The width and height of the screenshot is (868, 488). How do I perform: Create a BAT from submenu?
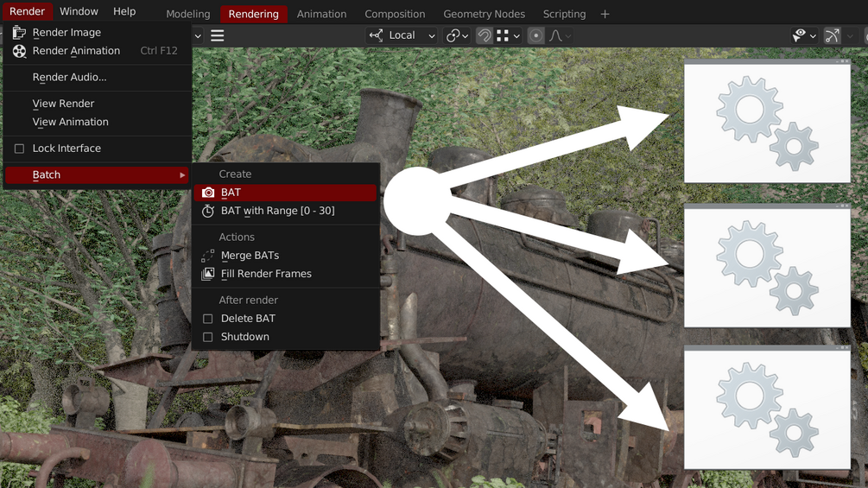(285, 193)
